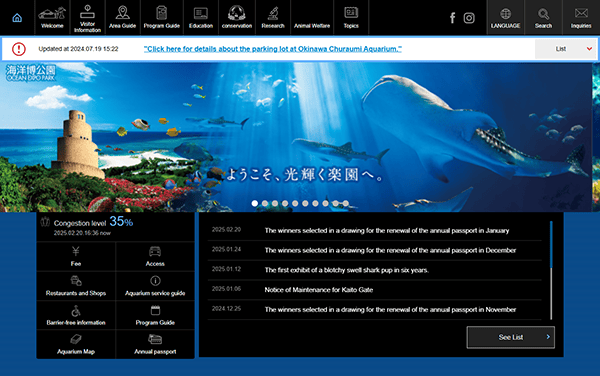Click the See List button
This screenshot has width=600, height=376.
510,337
